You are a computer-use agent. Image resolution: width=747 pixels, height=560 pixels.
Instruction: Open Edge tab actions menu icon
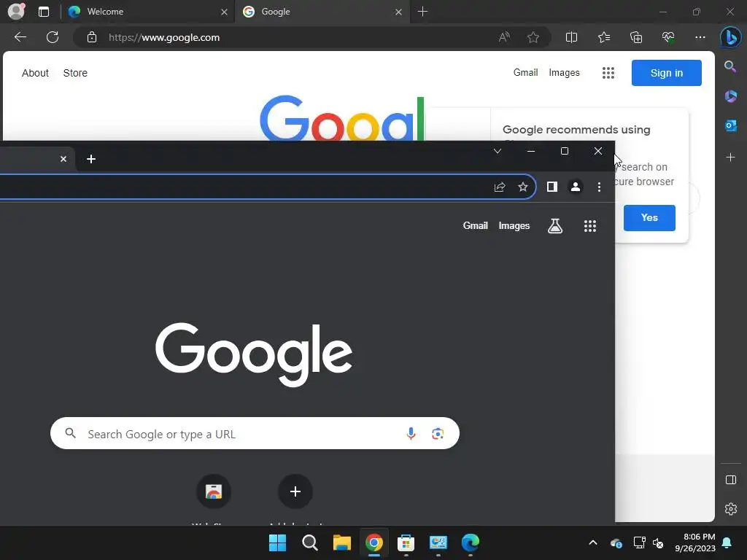coord(44,12)
